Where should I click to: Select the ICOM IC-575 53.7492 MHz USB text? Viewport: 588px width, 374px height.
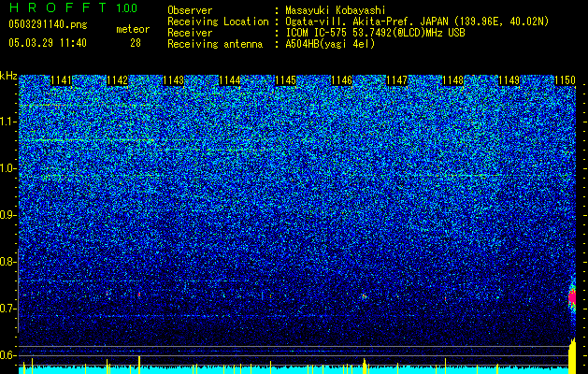click(x=375, y=33)
